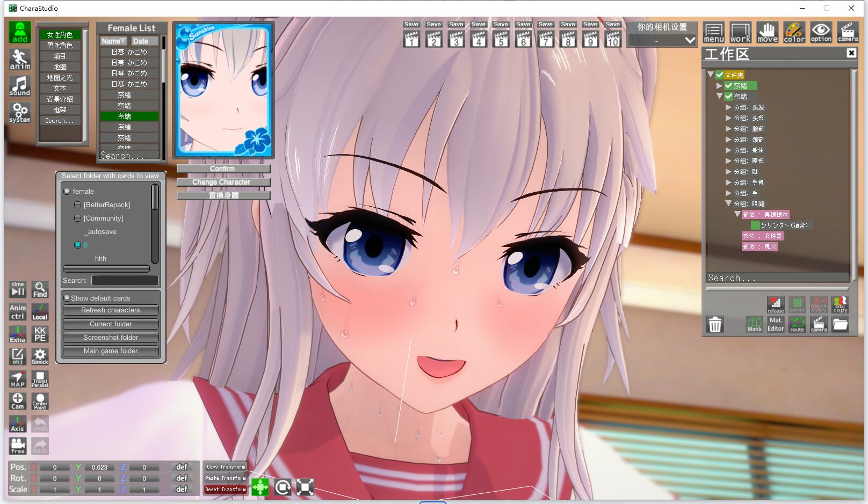The width and height of the screenshot is (868, 504).
Task: Toggle the [Community] folder
Action: 78,218
